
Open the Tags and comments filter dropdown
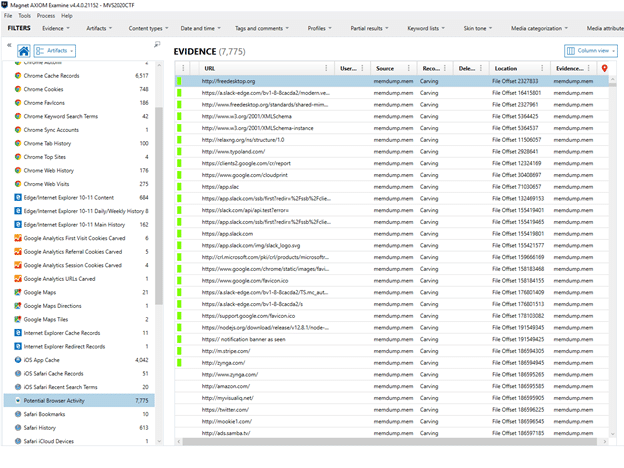262,28
